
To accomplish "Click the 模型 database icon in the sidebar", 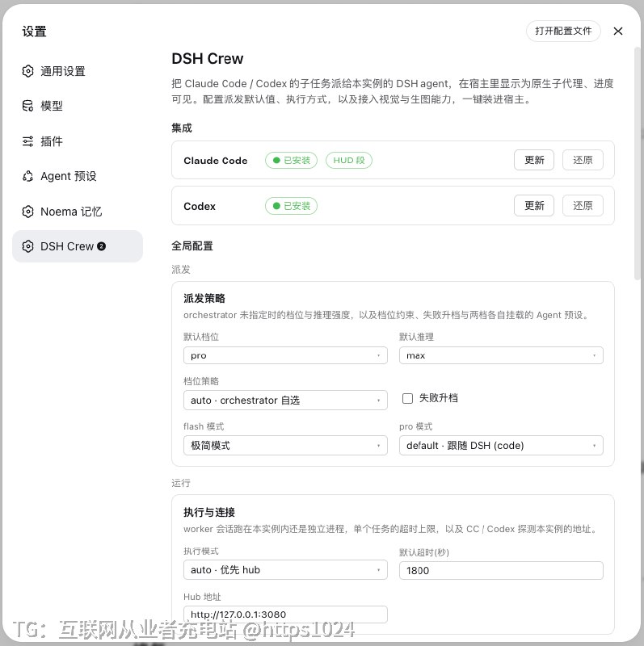I will point(27,106).
